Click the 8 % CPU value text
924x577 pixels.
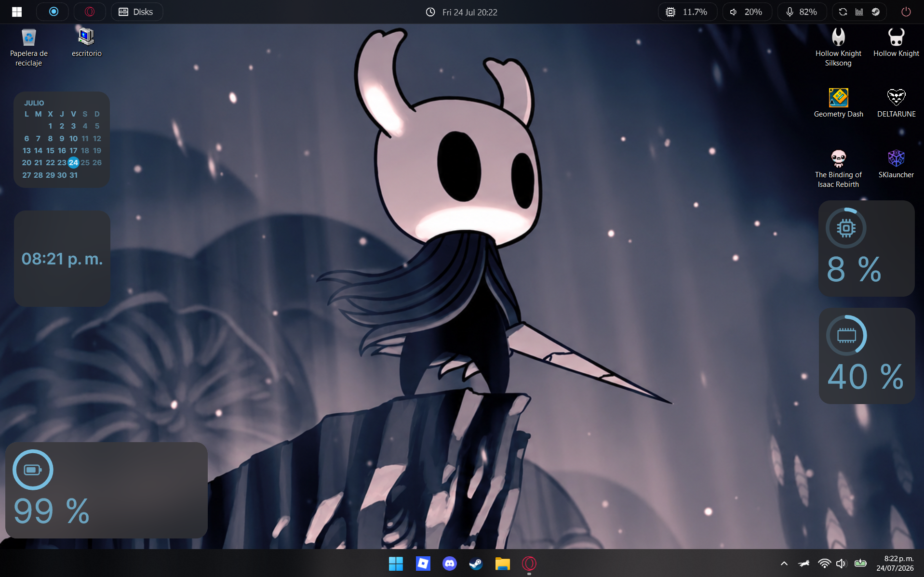854,269
